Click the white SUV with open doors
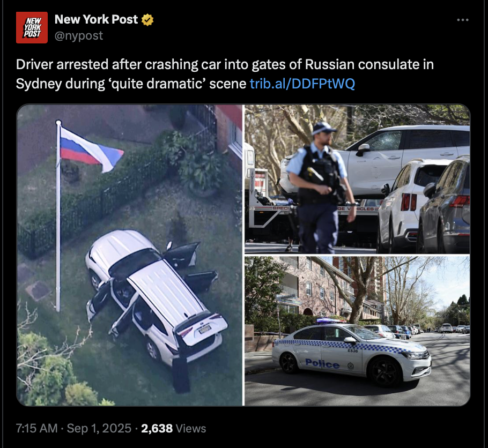Screen dimensions: 488x448 (156, 296)
